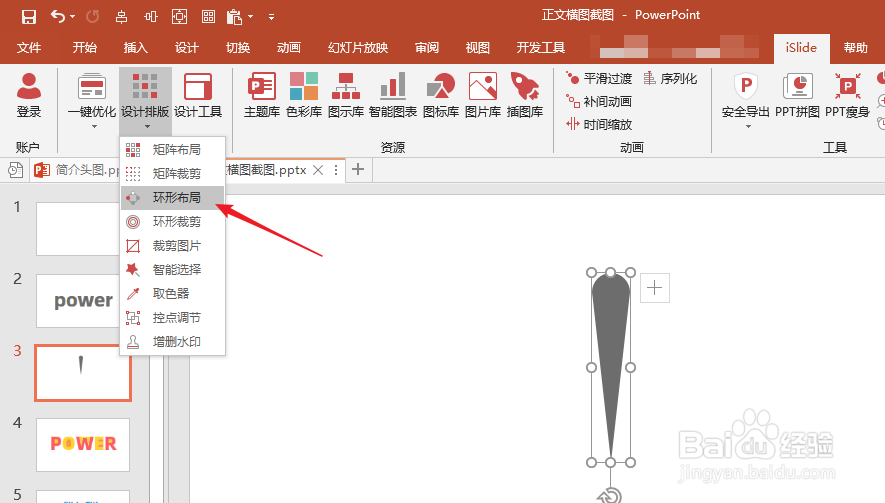Undo the last action

(58, 16)
